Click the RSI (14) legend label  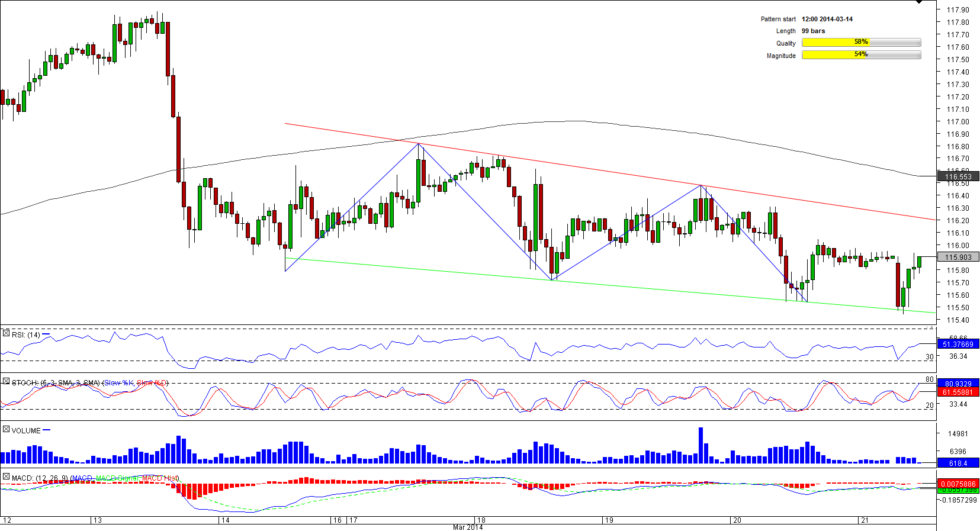26,335
